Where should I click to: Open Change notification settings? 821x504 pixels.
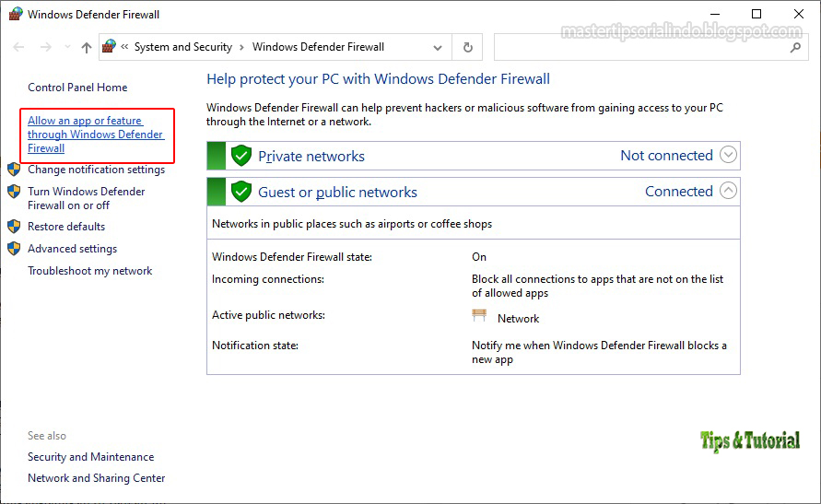97,170
